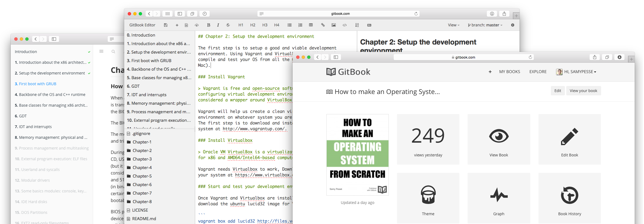Open HI, SAMYPESSE user dropdown
This screenshot has width=644, height=224.
[576, 72]
